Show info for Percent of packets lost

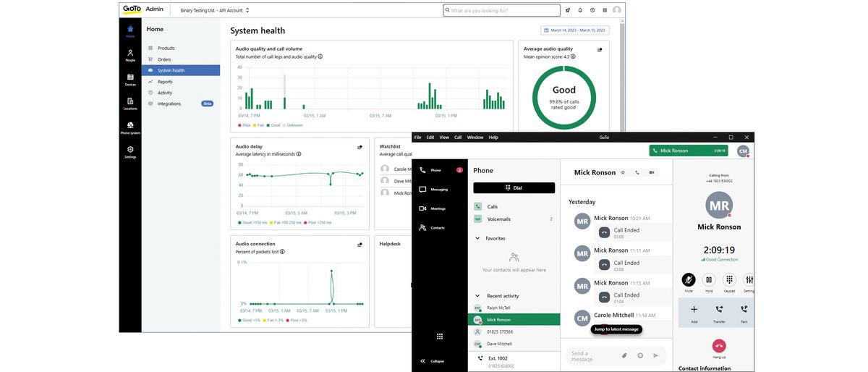(x=282, y=252)
